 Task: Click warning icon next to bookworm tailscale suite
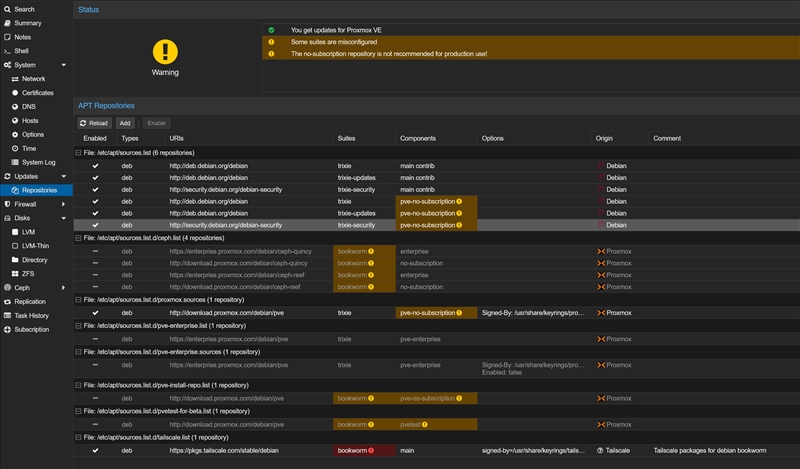[371, 451]
